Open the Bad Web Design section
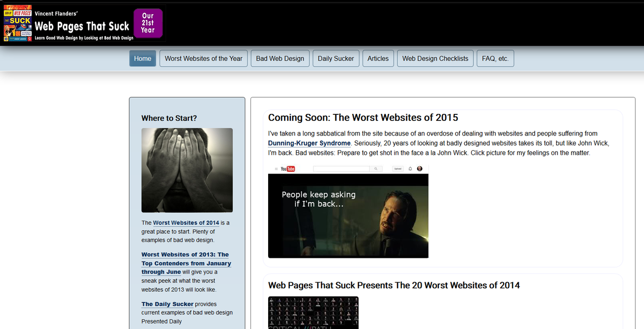This screenshot has height=329, width=644. pos(280,58)
